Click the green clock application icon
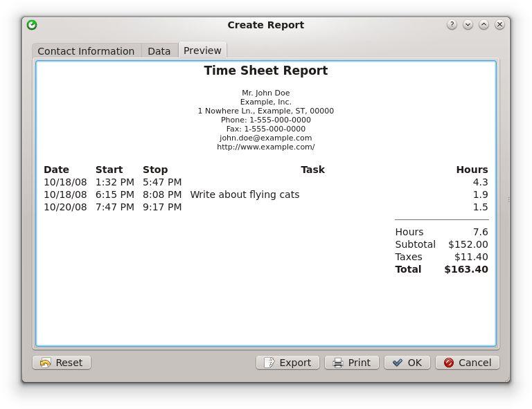532x409 pixels. (32, 25)
